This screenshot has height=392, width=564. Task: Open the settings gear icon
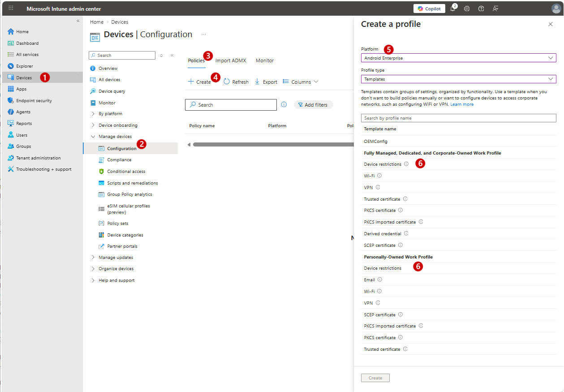tap(467, 9)
